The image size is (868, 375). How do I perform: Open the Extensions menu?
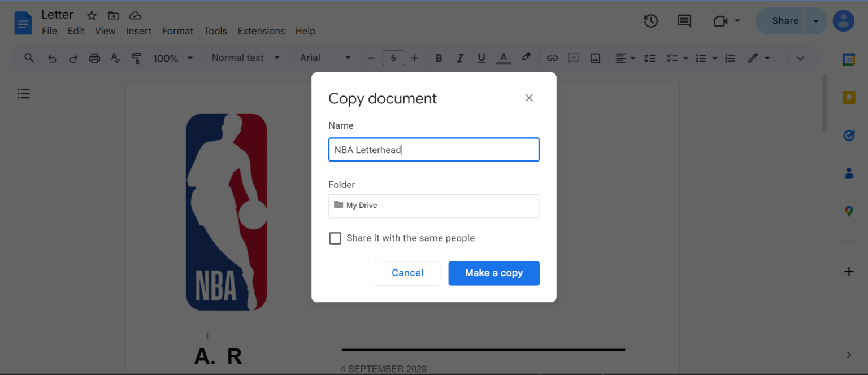tap(261, 31)
